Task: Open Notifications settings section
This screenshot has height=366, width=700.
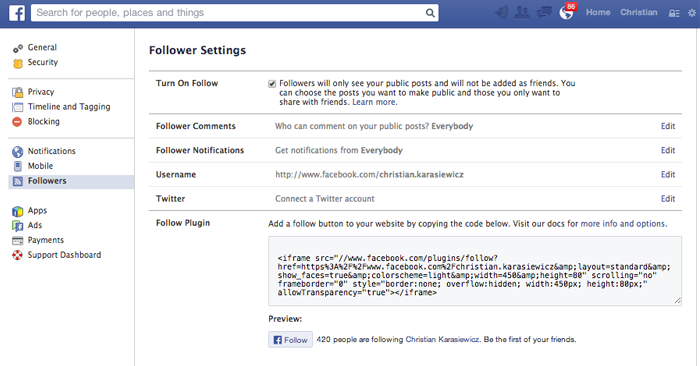Action: tap(51, 151)
